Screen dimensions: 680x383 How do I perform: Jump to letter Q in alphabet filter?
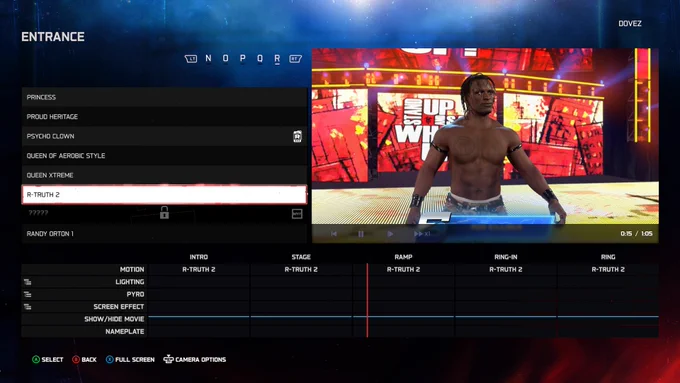(260, 58)
